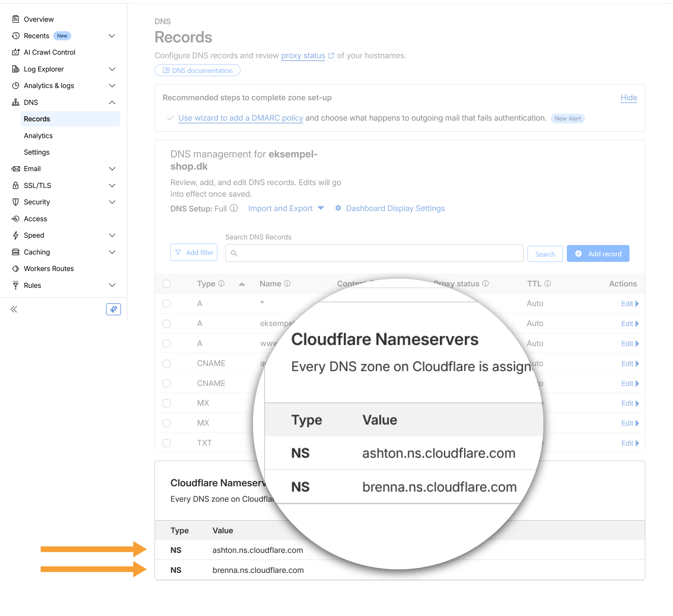Click the Search DNS Records field
This screenshot has width=673, height=616.
[374, 253]
